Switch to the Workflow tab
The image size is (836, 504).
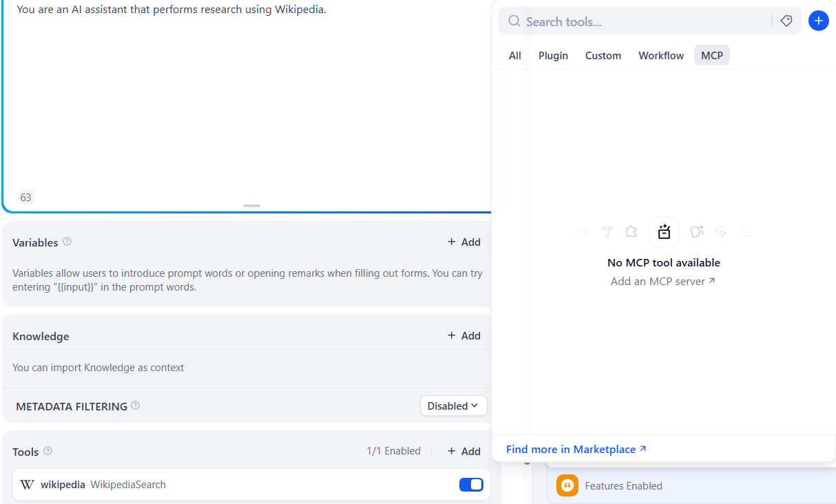click(661, 56)
